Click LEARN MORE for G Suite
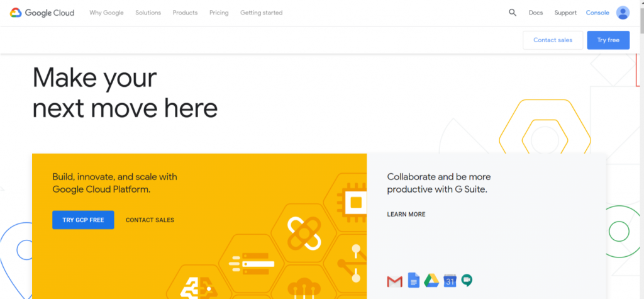Viewport: 644px width, 299px height. pos(406,214)
